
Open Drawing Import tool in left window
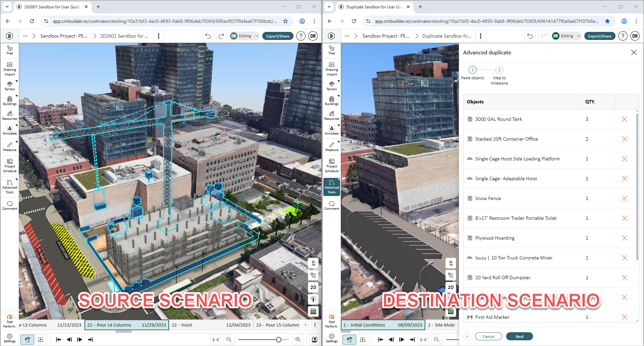(x=10, y=69)
